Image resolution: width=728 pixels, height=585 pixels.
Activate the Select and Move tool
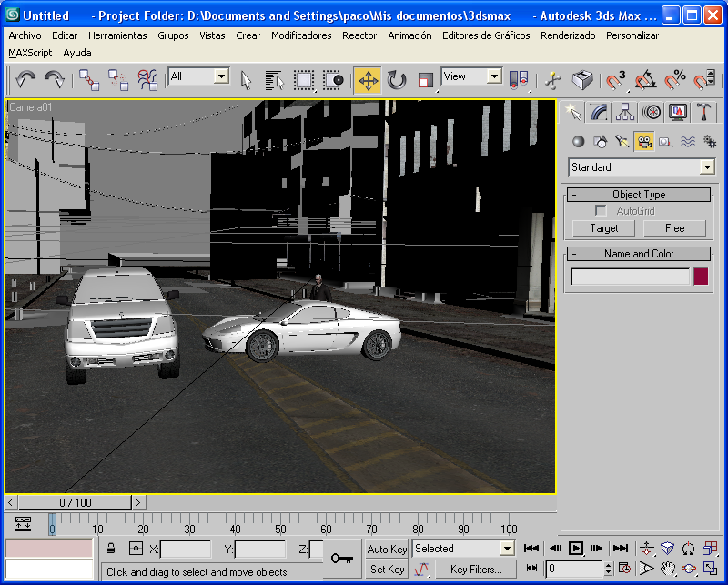(368, 79)
